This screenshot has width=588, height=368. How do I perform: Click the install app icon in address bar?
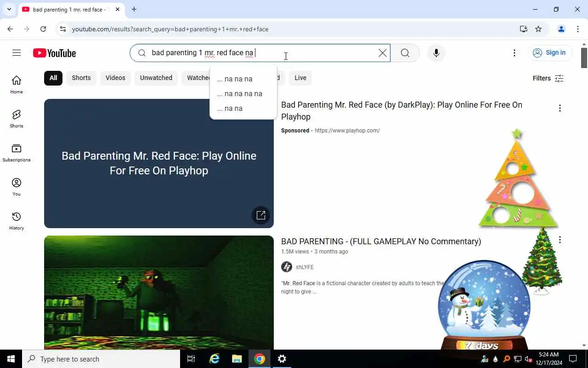[523, 29]
